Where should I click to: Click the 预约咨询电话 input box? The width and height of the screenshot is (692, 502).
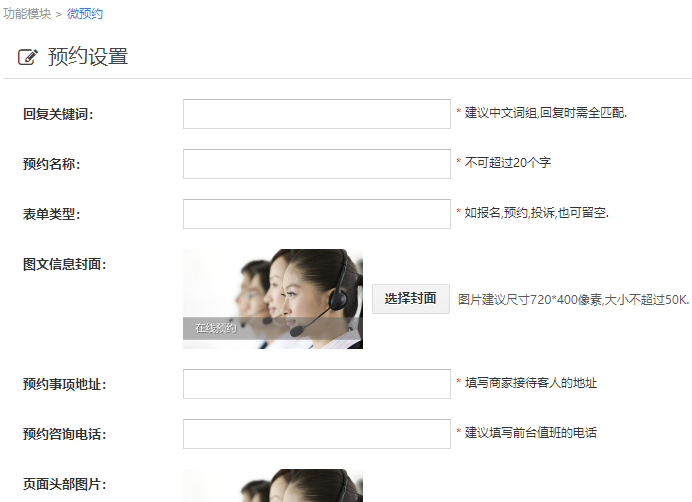pos(316,434)
